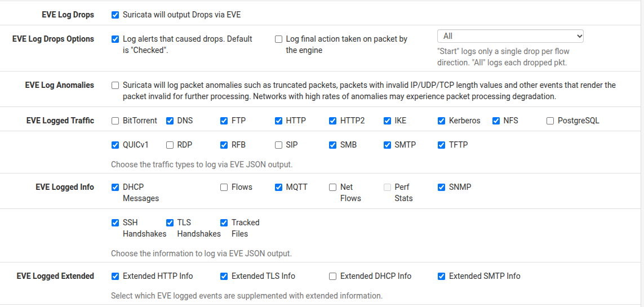Uncheck TLS Handshakes logging
This screenshot has width=644, height=307.
170,223
